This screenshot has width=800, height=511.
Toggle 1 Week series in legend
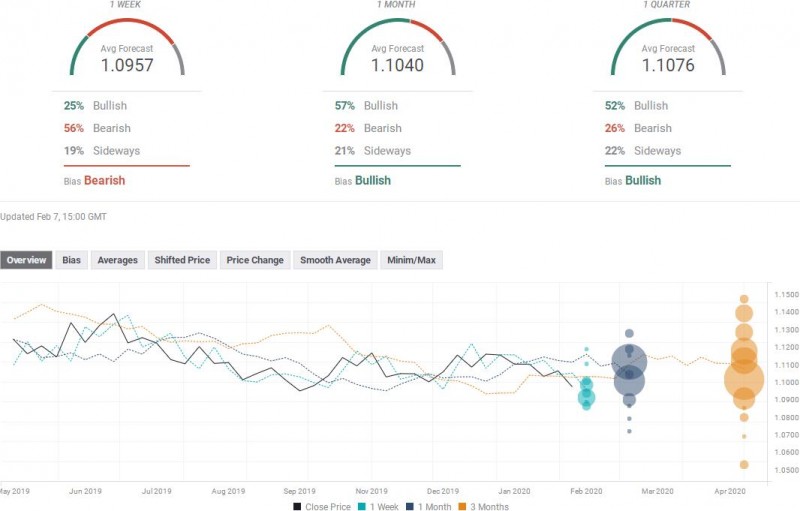(378, 506)
